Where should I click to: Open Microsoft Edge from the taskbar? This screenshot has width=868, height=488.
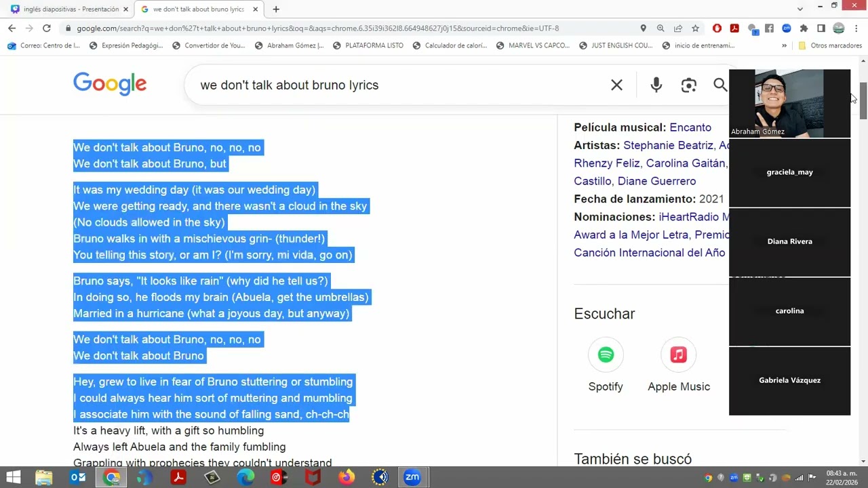tap(245, 477)
